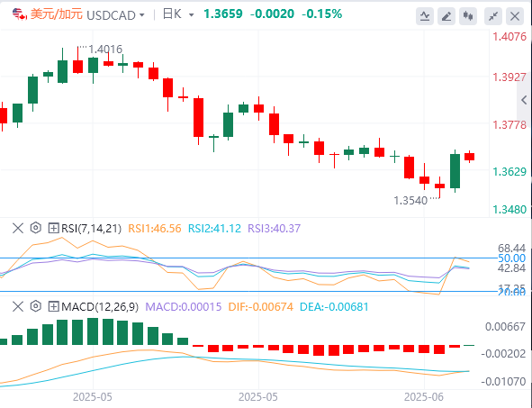Click the US/Canada flag pair icon

tap(19, 14)
